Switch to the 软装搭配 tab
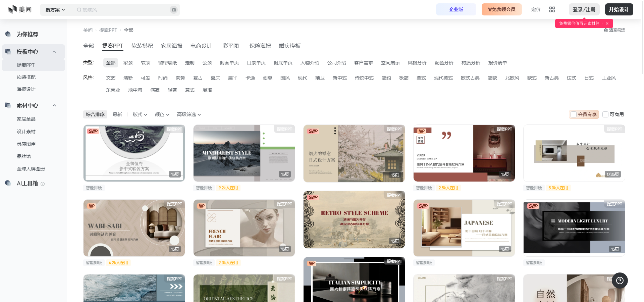Image resolution: width=644 pixels, height=302 pixels. click(x=142, y=46)
